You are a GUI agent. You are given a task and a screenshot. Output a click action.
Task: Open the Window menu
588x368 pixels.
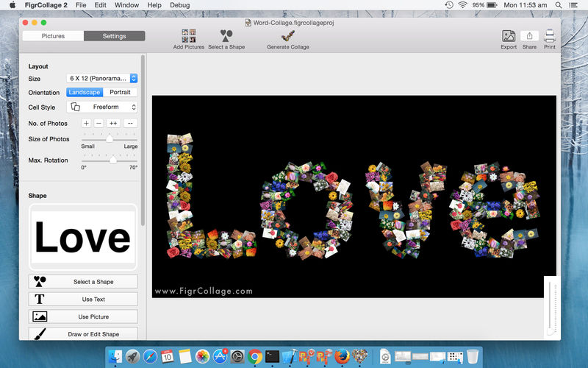coord(126,5)
